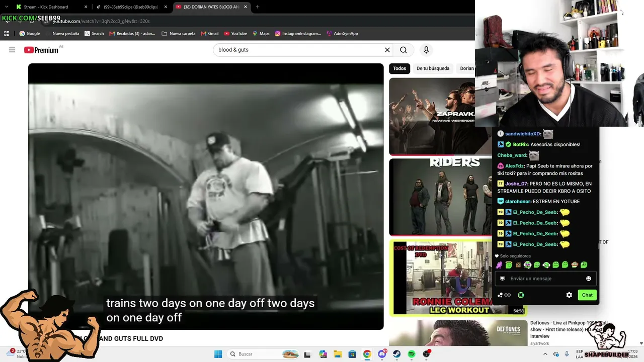Open Discord from the taskbar
Image resolution: width=644 pixels, height=362 pixels.
382,354
